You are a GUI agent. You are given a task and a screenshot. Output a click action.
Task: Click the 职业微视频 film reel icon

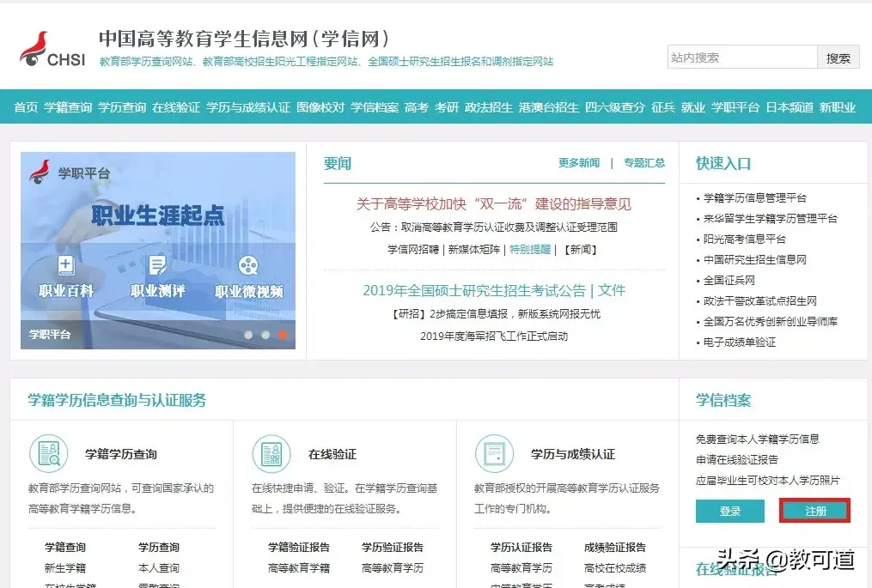[248, 266]
